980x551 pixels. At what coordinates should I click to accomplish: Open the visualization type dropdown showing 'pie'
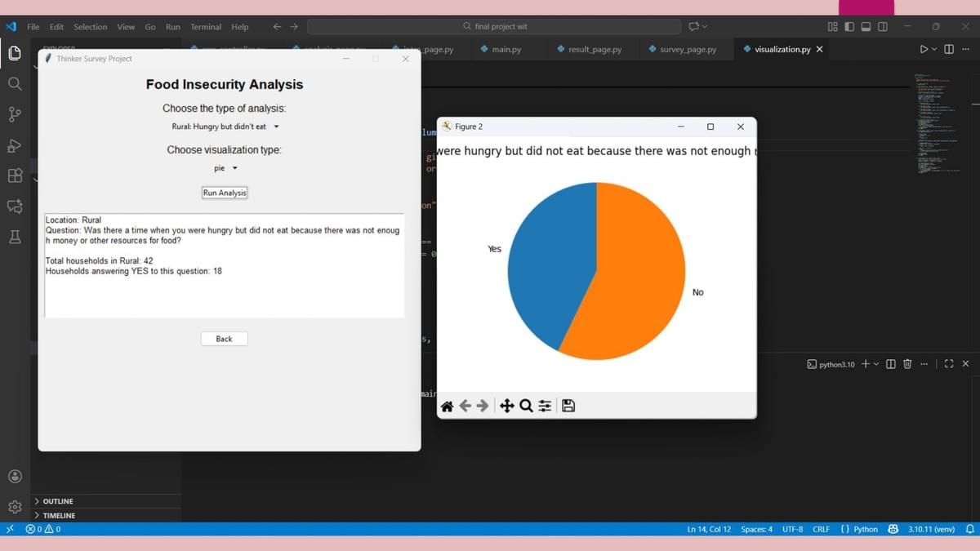(x=225, y=168)
